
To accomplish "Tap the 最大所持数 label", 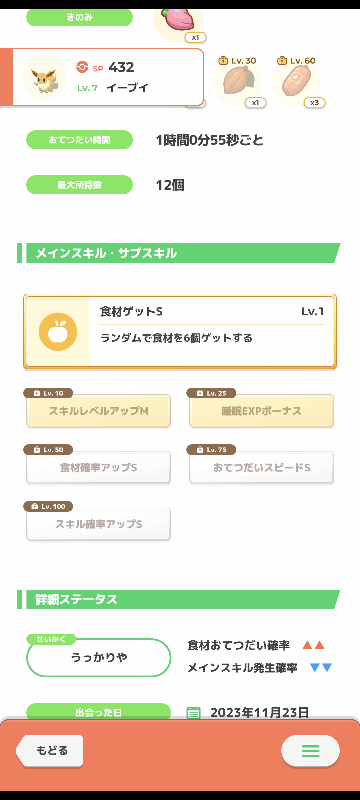I will click(80, 185).
